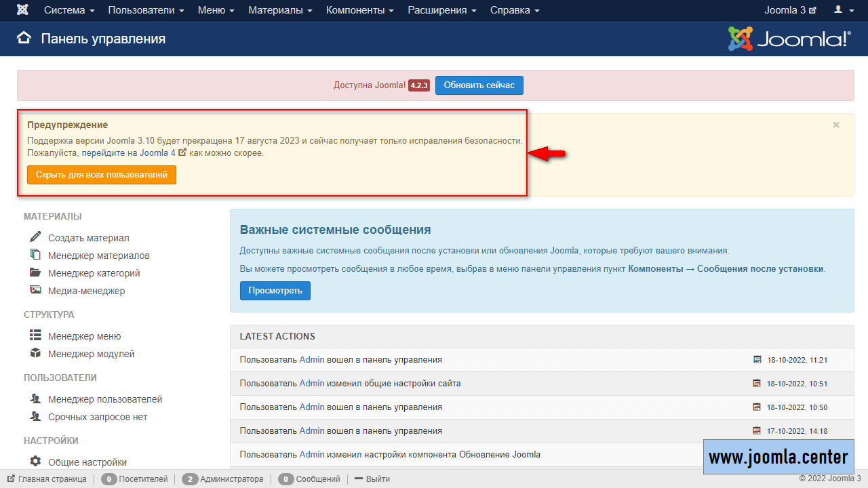This screenshot has height=488, width=868.
Task: Open the Материалы menu
Action: (x=280, y=10)
